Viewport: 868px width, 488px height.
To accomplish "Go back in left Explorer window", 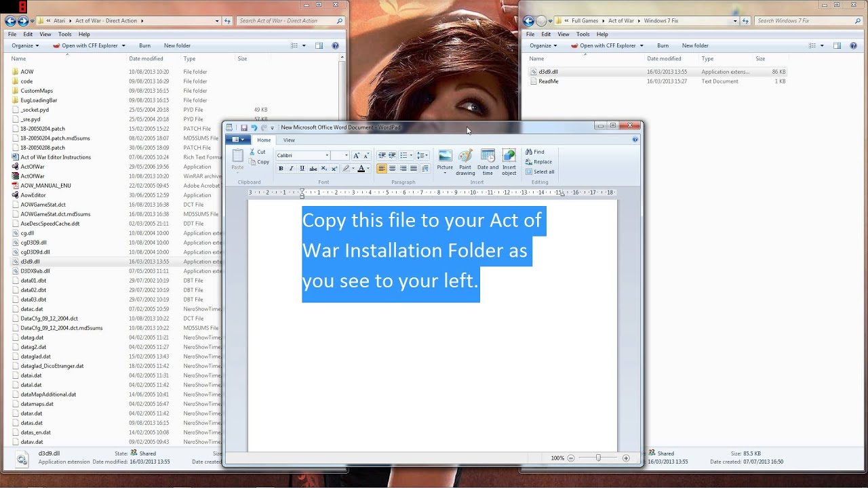I will pyautogui.click(x=10, y=21).
